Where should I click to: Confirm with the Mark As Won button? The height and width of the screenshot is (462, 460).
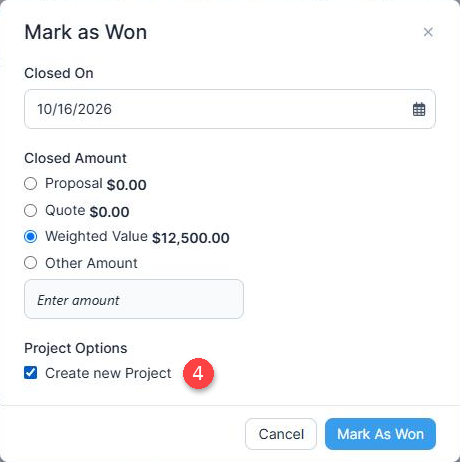tap(380, 434)
